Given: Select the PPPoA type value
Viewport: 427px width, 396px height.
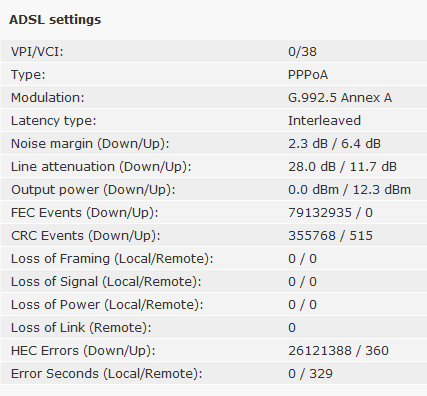Looking at the screenshot, I should 308,75.
